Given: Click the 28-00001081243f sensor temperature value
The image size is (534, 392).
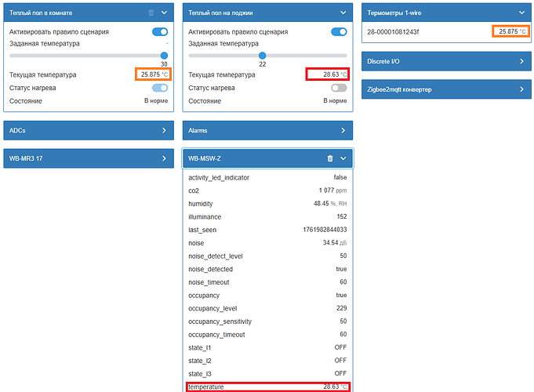Looking at the screenshot, I should coord(509,31).
